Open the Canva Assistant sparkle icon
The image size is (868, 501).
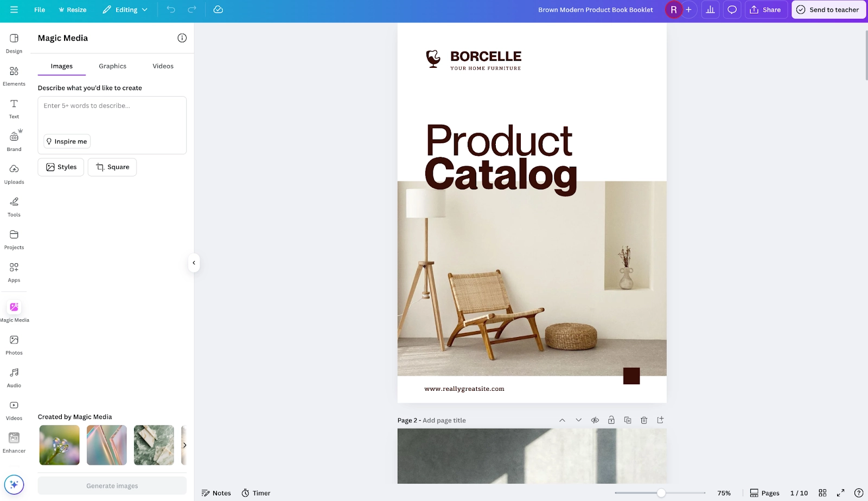[x=15, y=485]
